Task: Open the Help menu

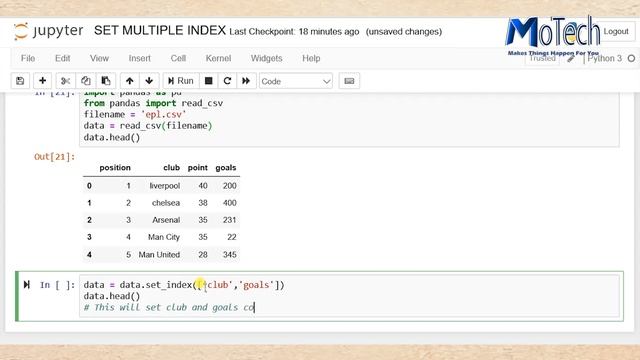Action: [311, 58]
